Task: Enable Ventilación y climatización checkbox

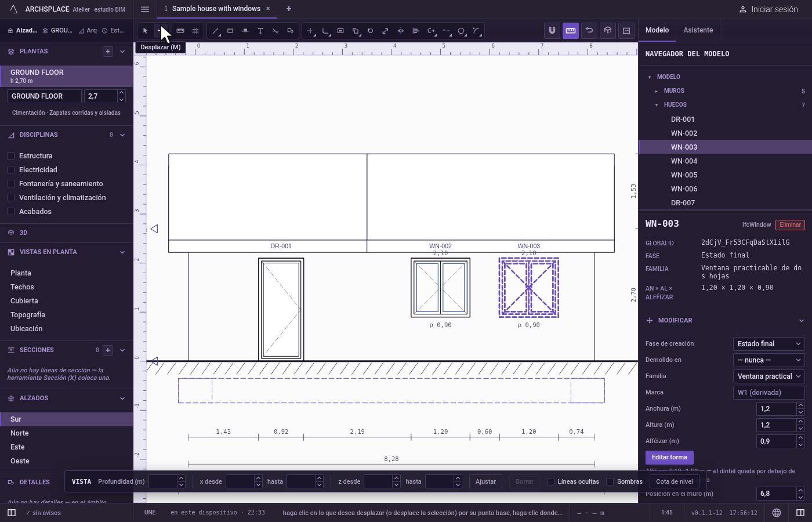Action: pos(10,198)
